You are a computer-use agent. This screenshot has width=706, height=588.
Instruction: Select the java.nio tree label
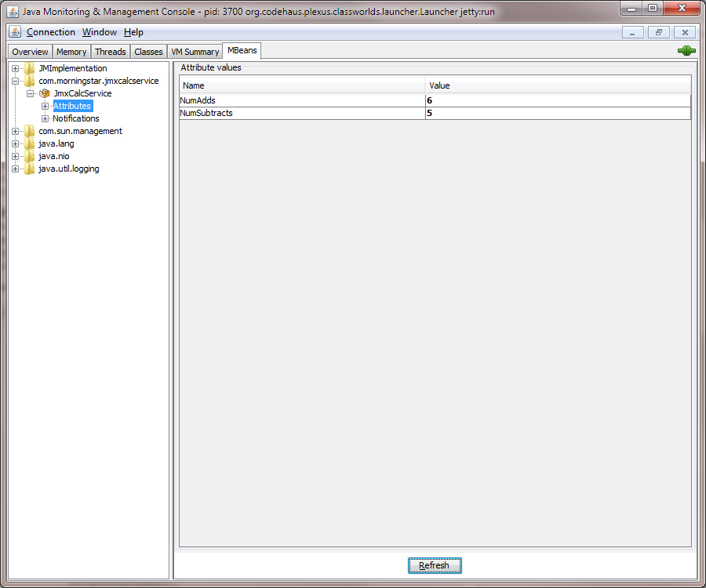pos(54,157)
